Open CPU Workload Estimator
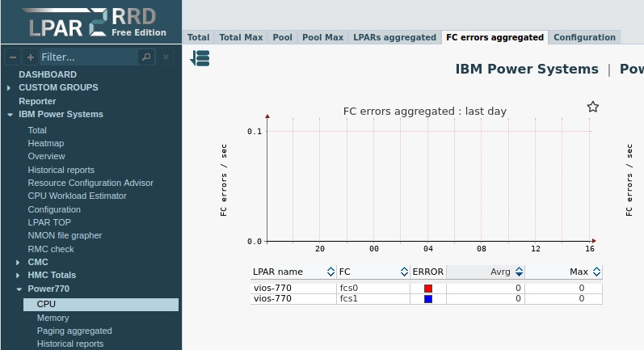 coord(78,196)
